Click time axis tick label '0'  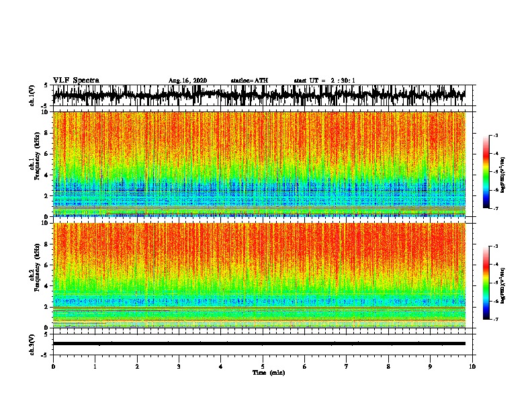coord(53,366)
